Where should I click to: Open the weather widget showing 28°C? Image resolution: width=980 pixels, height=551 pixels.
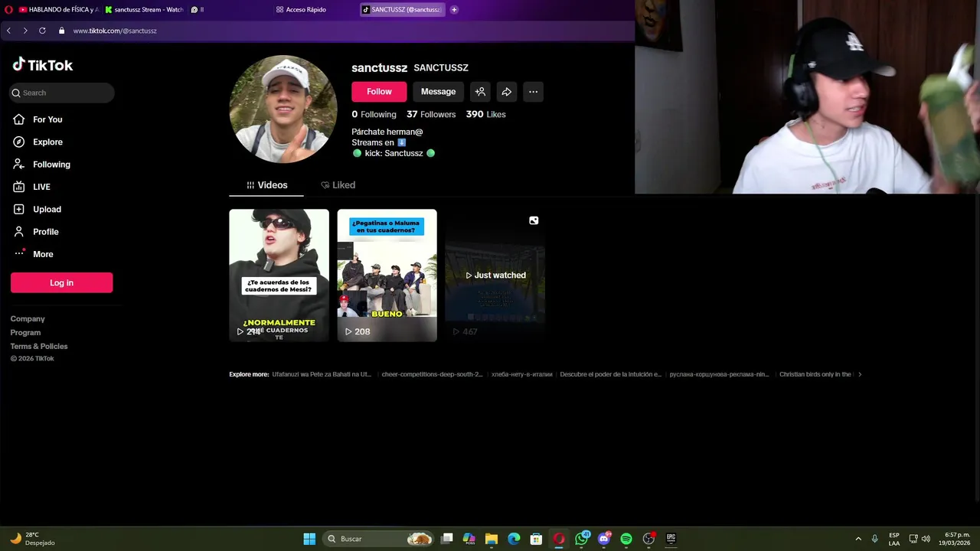coord(32,539)
